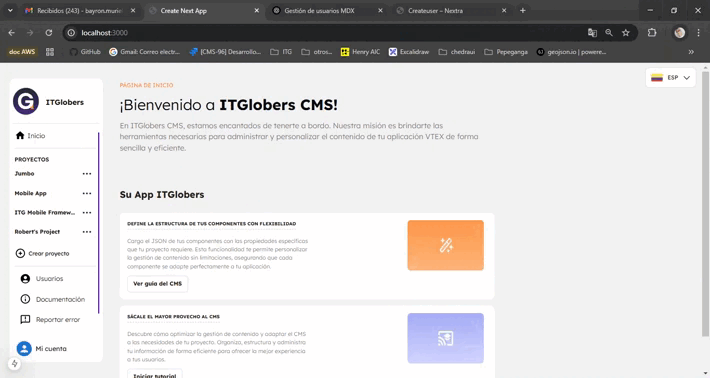710x378 pixels.
Task: Click the browser back arrow
Action: pos(12,33)
